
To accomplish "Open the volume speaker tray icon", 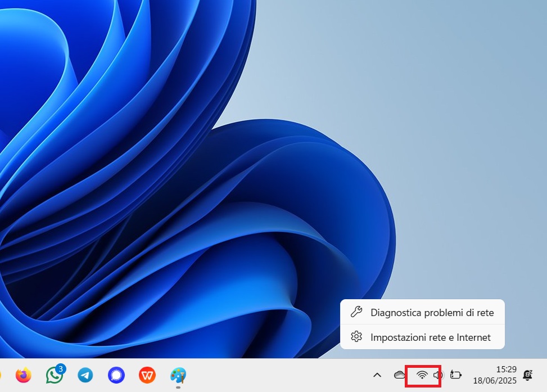I will point(438,375).
